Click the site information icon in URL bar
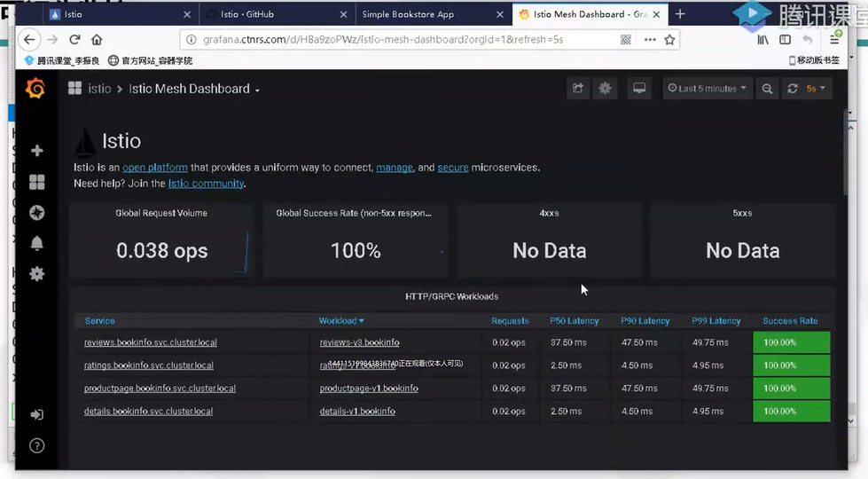 [191, 39]
